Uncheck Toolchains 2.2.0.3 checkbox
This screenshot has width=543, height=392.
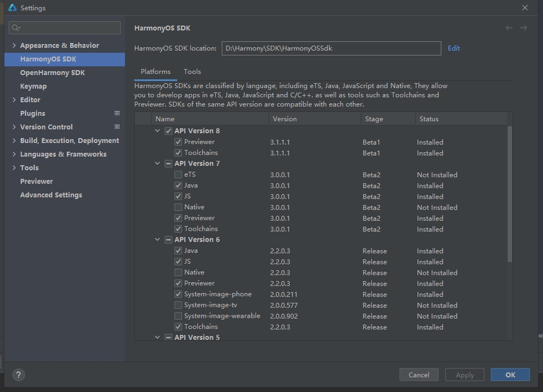tap(178, 327)
